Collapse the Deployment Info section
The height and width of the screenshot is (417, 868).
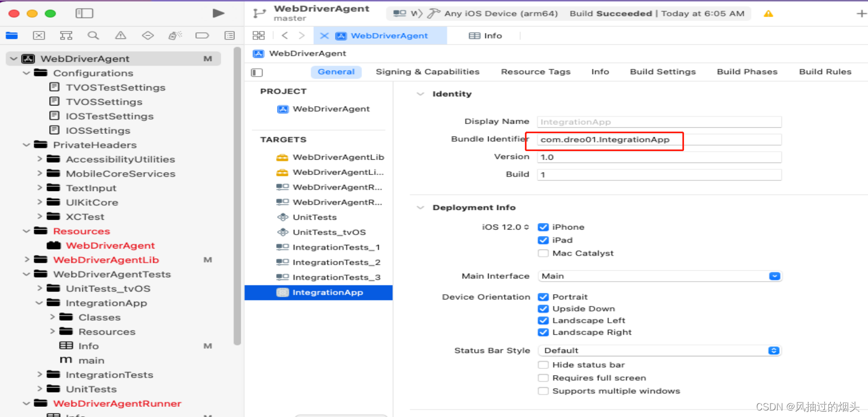coord(420,208)
